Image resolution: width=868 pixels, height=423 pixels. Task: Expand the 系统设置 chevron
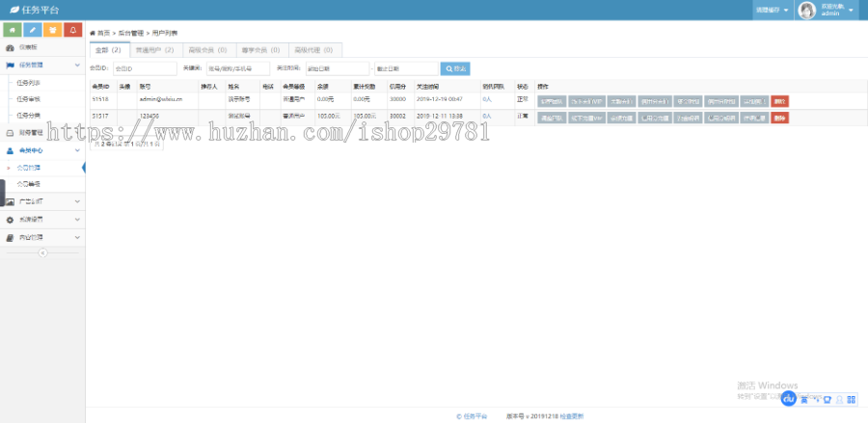pyautogui.click(x=77, y=220)
